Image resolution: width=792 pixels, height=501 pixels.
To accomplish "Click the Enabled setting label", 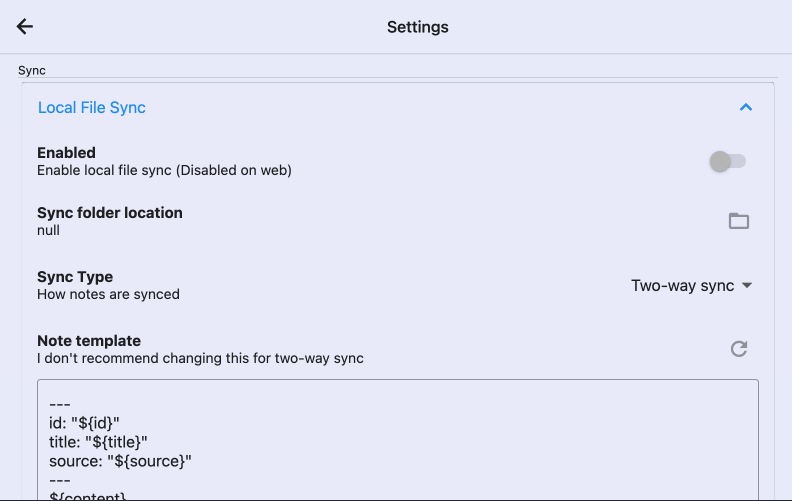I will pyautogui.click(x=66, y=153).
